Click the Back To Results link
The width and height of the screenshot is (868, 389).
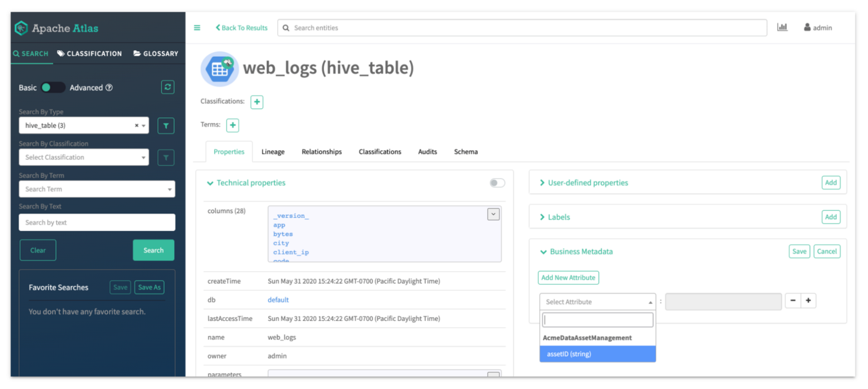pos(242,28)
